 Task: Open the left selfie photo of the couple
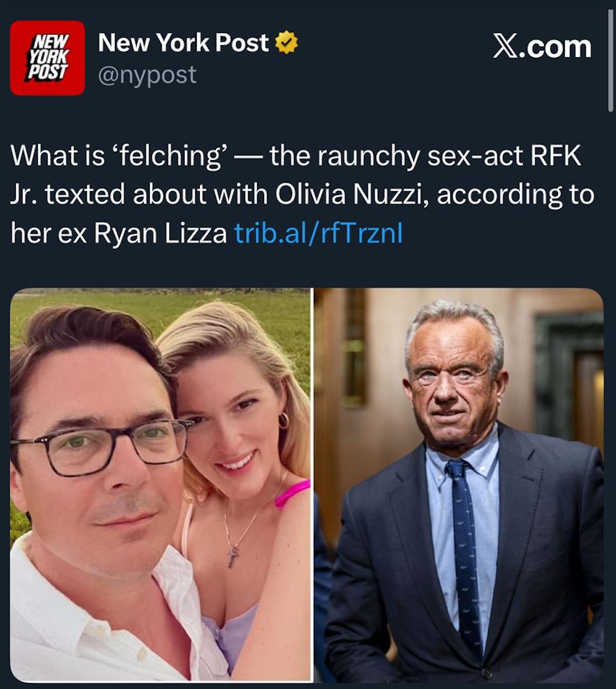(x=161, y=485)
